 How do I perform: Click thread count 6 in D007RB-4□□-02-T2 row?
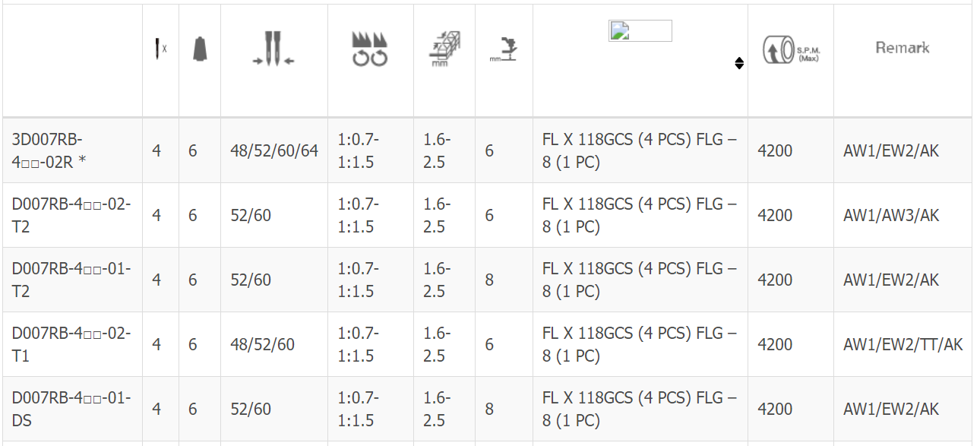(193, 215)
